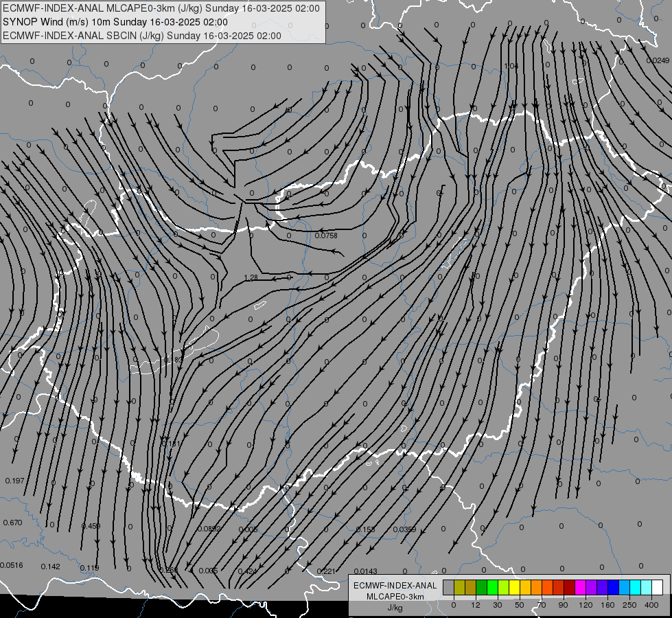Click the bright green legend swatch
Image resolution: width=672 pixels, height=618 pixels.
[492, 587]
